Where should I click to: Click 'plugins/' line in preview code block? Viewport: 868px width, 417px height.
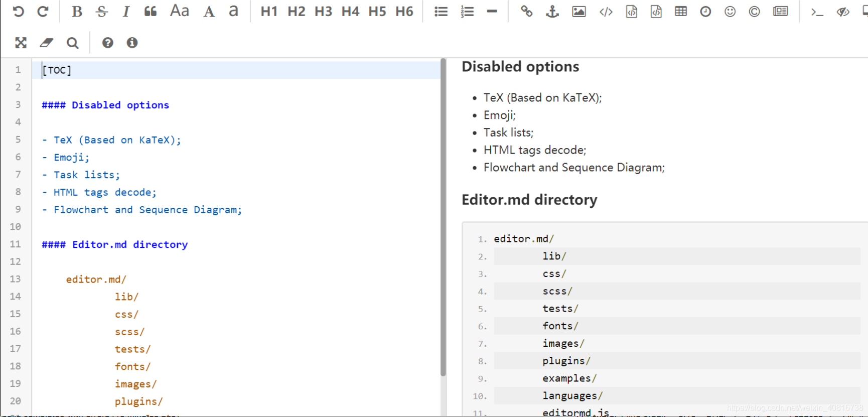(566, 361)
